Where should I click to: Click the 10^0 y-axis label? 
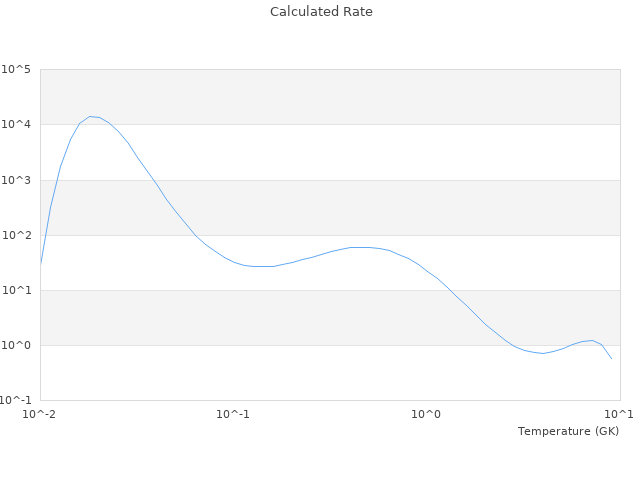click(16, 346)
